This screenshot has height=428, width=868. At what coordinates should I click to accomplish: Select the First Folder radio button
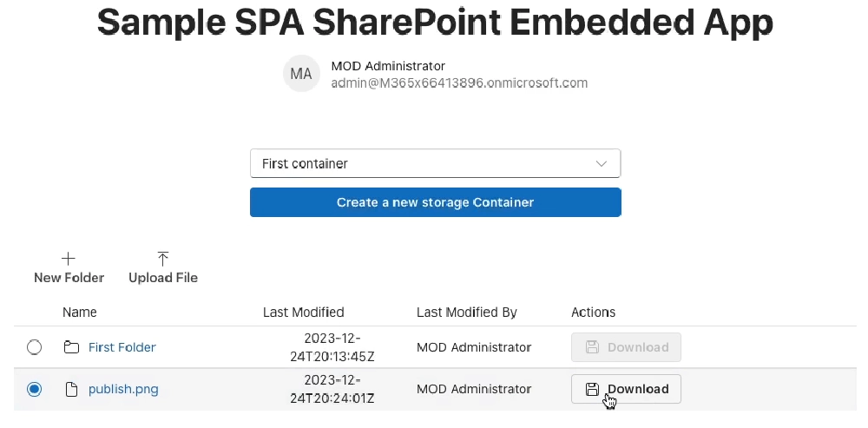pos(35,347)
